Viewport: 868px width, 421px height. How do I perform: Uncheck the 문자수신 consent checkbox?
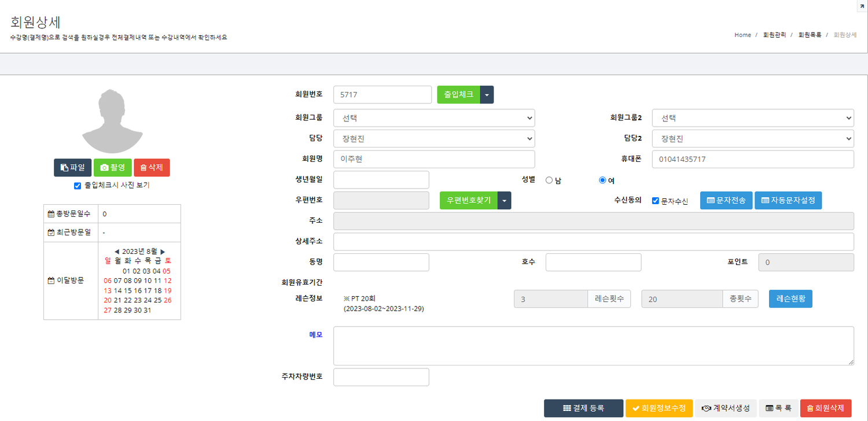click(x=656, y=201)
